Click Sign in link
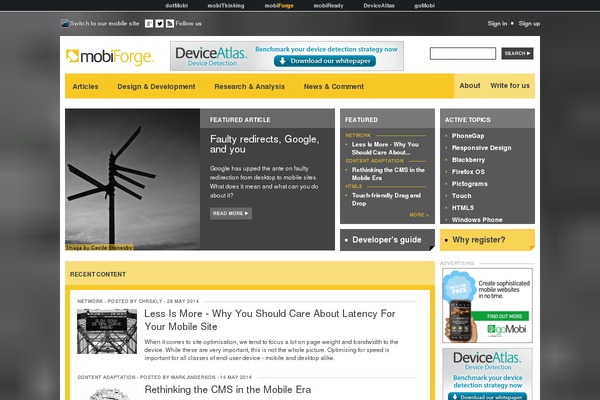Screen dimensions: 600x400 click(497, 24)
